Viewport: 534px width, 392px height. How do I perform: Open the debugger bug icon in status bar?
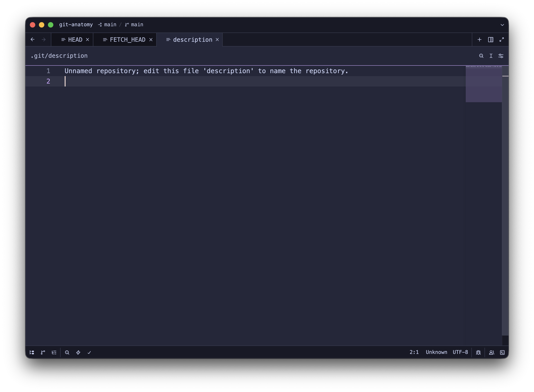(x=478, y=352)
